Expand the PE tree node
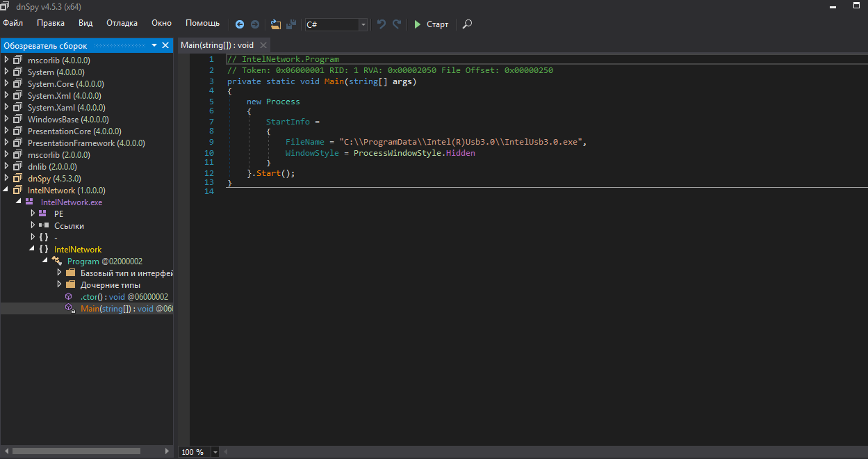The width and height of the screenshot is (868, 459). 33,214
